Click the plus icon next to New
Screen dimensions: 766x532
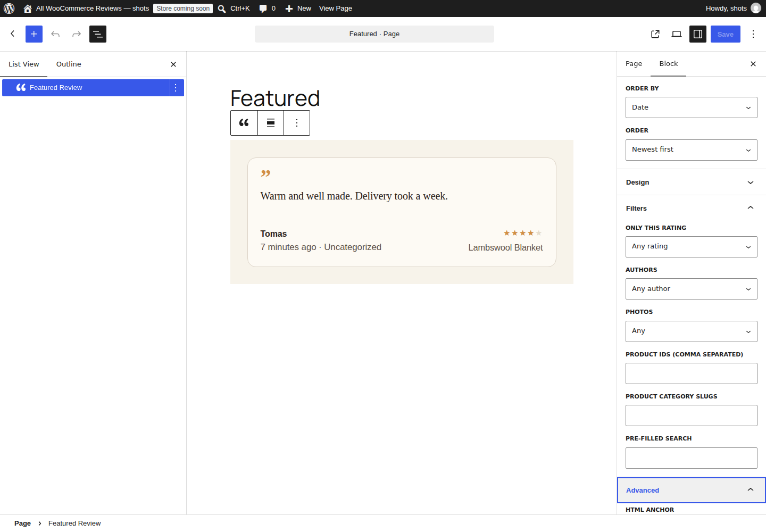(x=289, y=9)
